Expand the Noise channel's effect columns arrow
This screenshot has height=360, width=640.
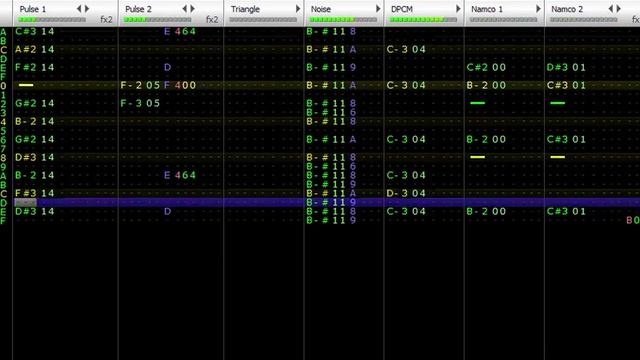tap(378, 9)
